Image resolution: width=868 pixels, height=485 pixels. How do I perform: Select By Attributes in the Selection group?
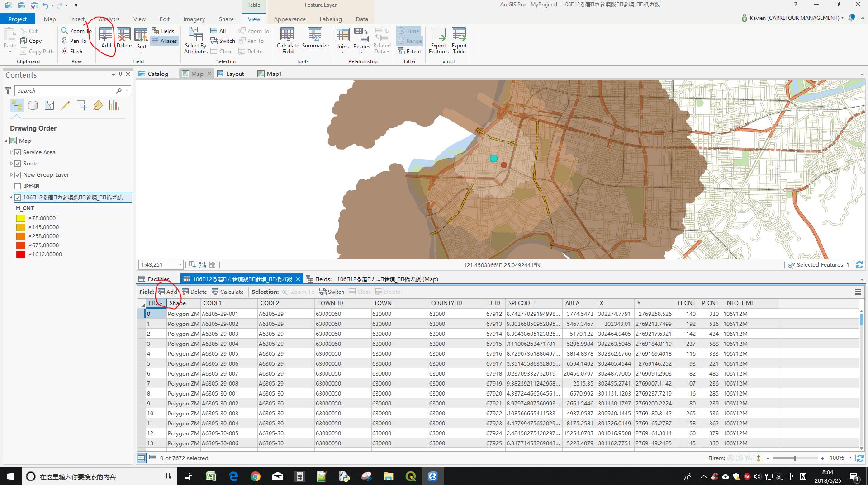pos(195,41)
